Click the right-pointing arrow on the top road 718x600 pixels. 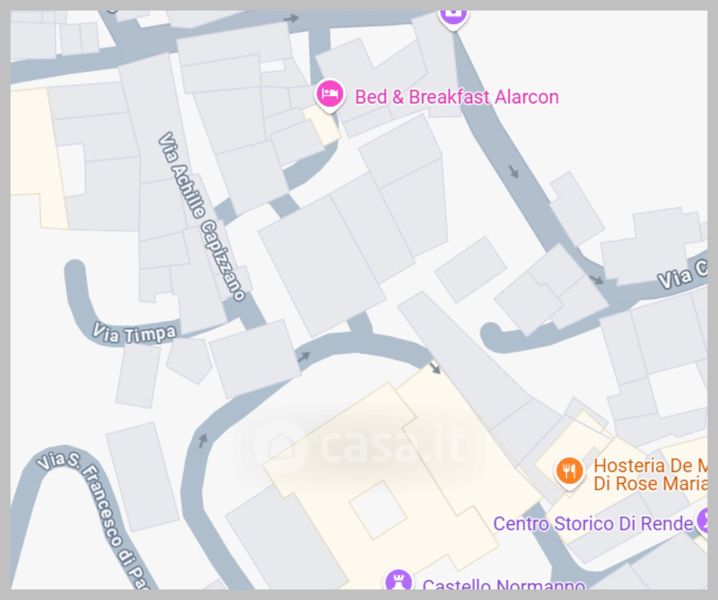[x=291, y=18]
